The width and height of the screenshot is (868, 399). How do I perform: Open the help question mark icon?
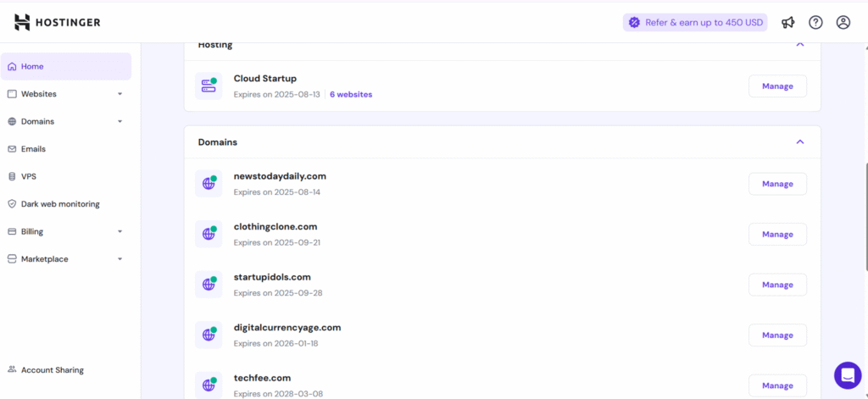815,22
